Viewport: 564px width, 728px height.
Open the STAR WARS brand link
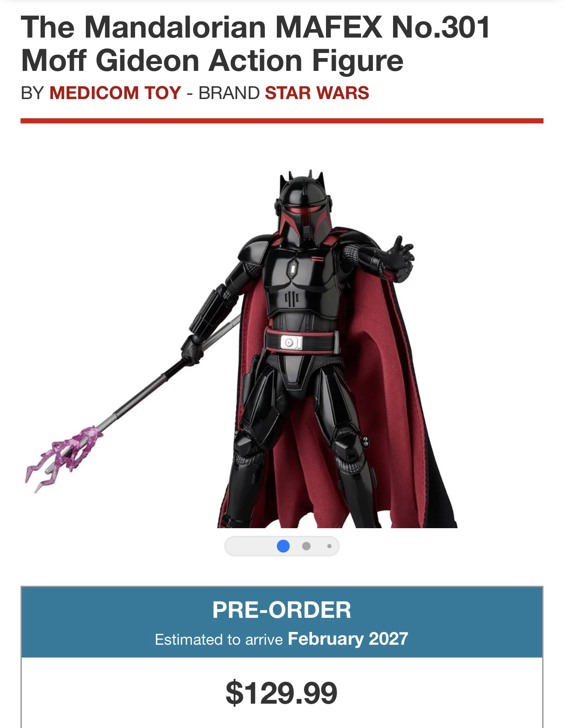pos(317,93)
